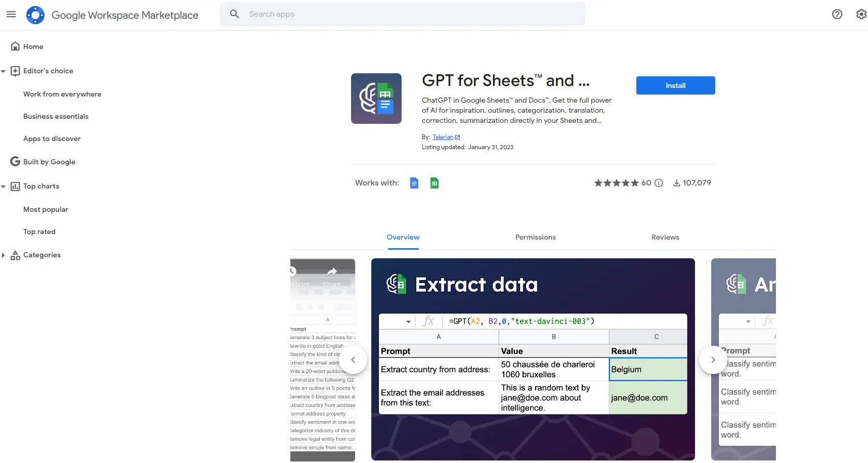The height and width of the screenshot is (463, 868).
Task: Collapse the Top charts section
Action: [4, 187]
